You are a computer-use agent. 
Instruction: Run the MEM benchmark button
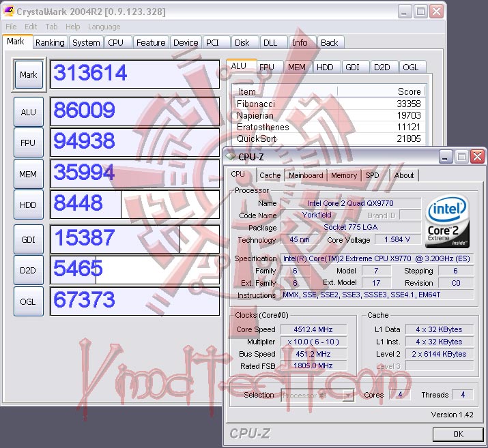pos(29,174)
